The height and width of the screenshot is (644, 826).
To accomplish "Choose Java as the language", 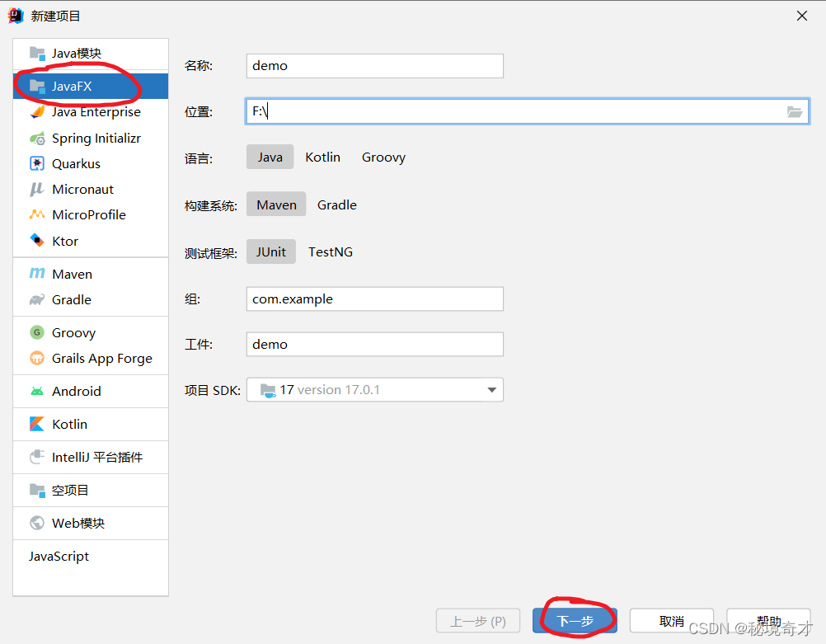I will click(x=270, y=157).
